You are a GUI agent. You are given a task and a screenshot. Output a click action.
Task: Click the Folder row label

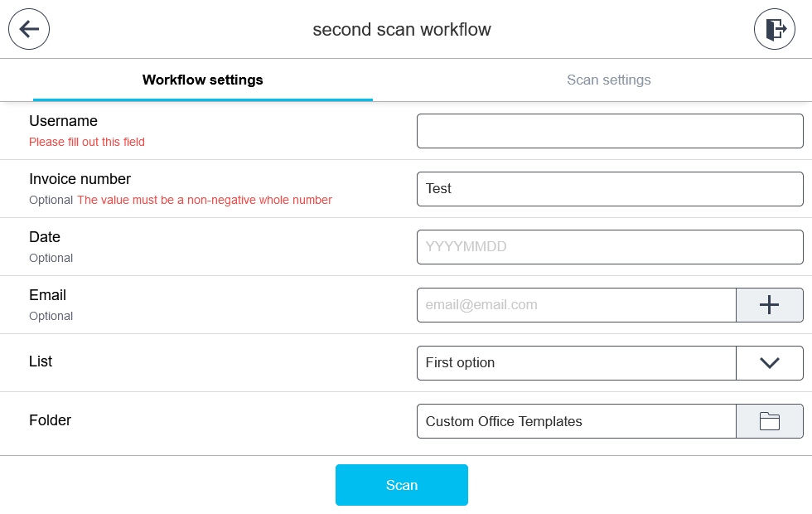pos(50,420)
